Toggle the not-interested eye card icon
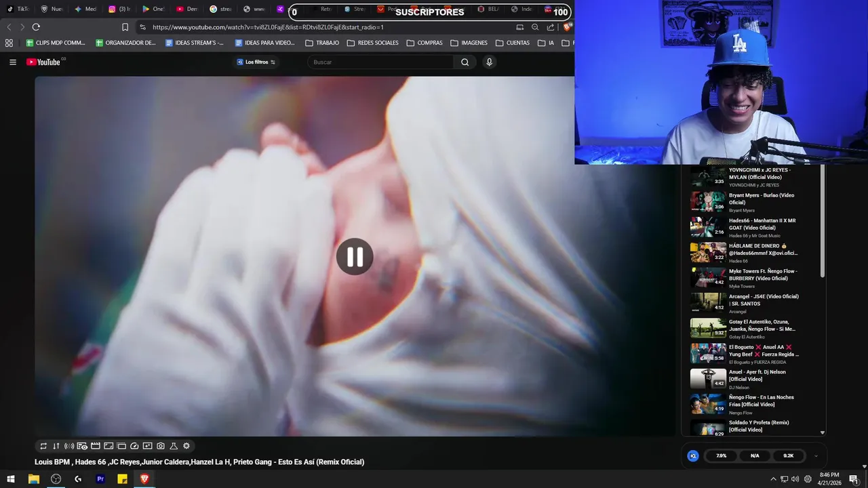Viewport: 868px width, 488px height. point(82,446)
